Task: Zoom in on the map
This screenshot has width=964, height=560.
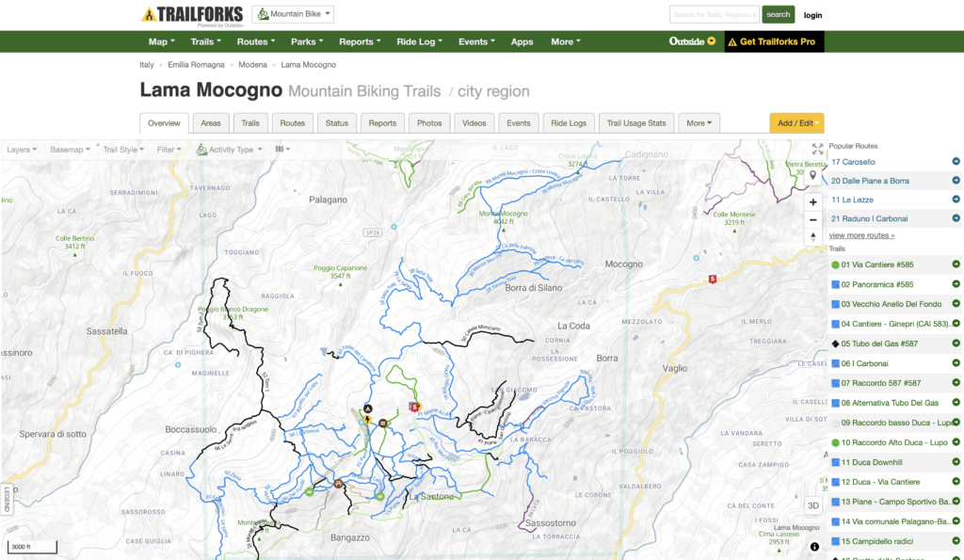Action: tap(812, 201)
